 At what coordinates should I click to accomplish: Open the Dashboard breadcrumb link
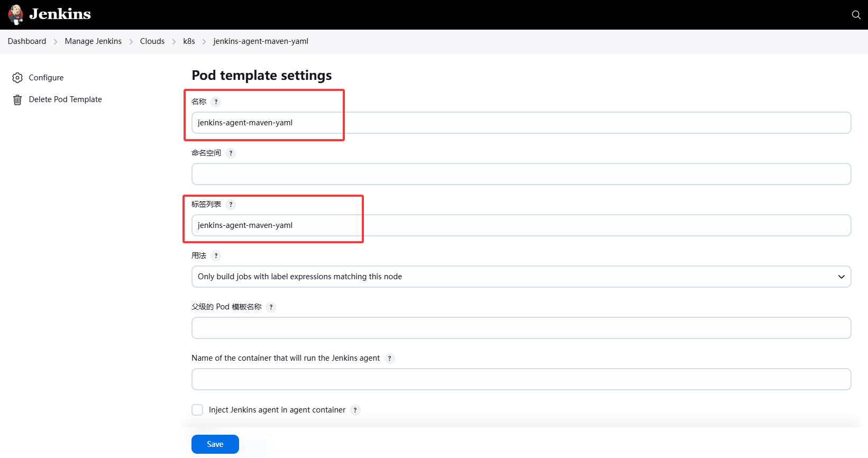point(27,41)
